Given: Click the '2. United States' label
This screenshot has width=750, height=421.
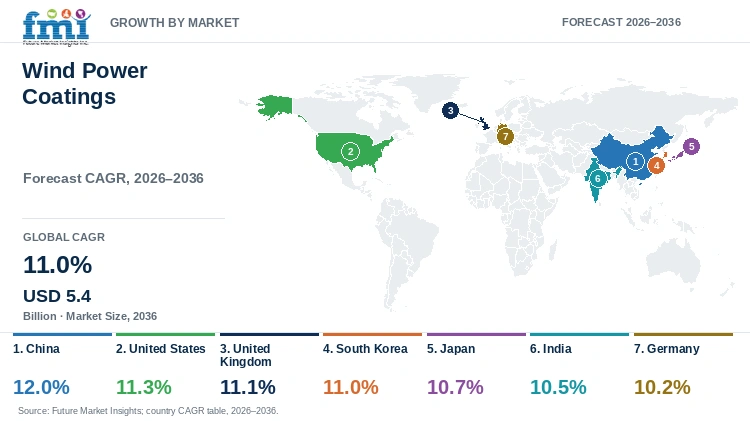Looking at the screenshot, I should 161,349.
